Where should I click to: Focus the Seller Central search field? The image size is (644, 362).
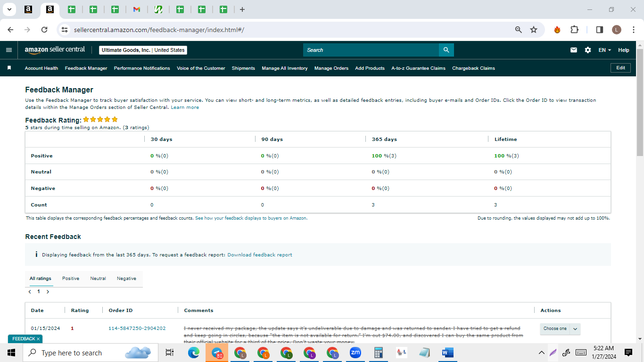pos(371,50)
